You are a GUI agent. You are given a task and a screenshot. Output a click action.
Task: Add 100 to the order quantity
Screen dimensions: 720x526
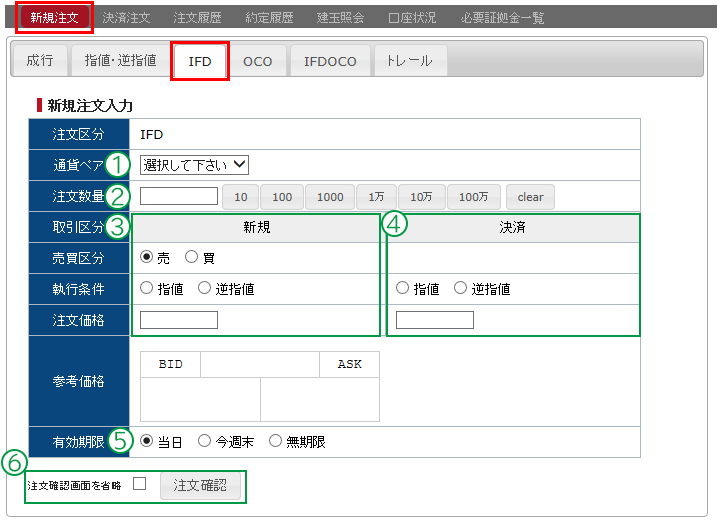[282, 197]
